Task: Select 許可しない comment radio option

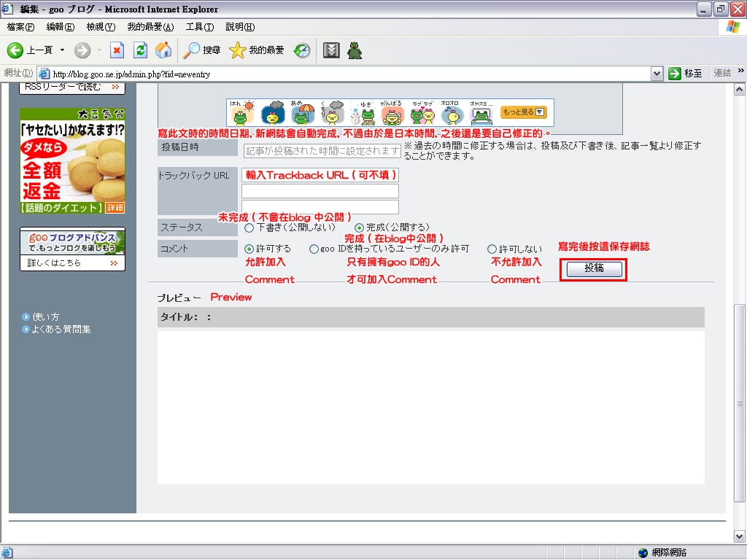Action: coord(492,249)
